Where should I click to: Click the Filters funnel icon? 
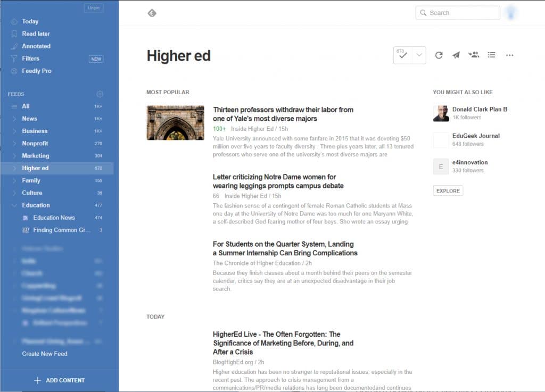pos(14,59)
